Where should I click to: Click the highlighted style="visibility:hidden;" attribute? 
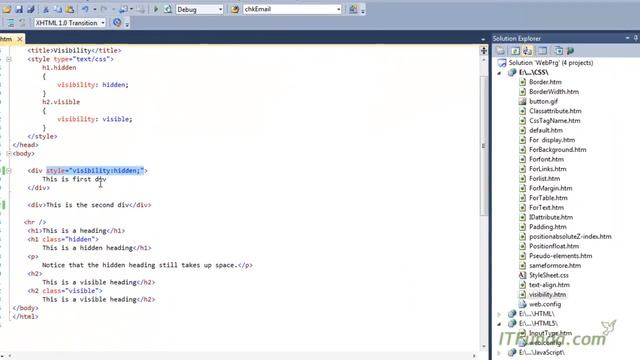pos(95,171)
